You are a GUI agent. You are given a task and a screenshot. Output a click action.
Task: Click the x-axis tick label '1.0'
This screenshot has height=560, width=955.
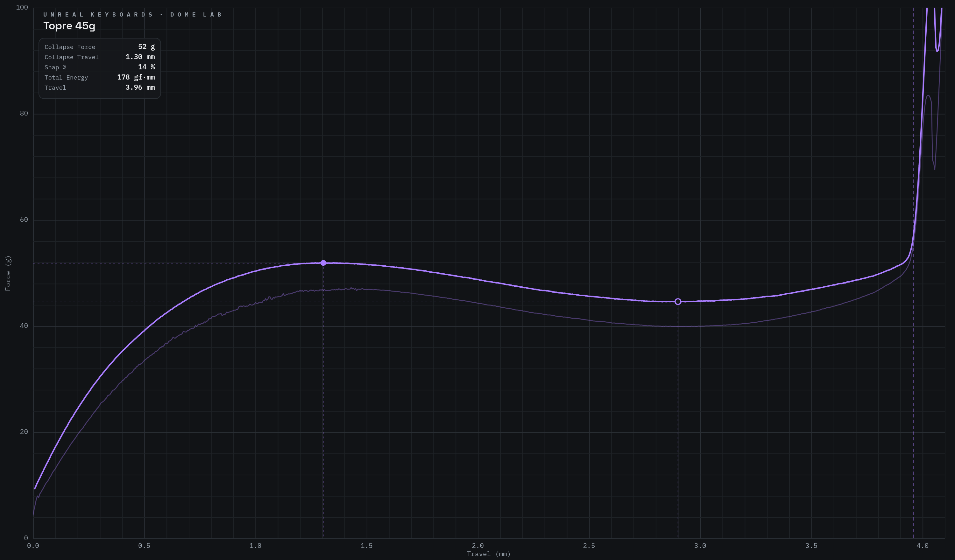[x=255, y=546]
